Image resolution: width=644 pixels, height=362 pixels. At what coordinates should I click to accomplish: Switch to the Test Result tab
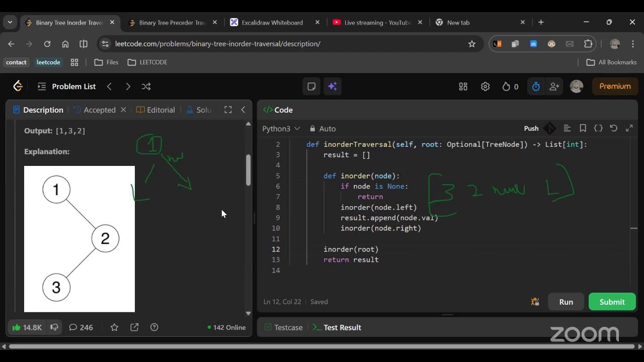coord(337,327)
